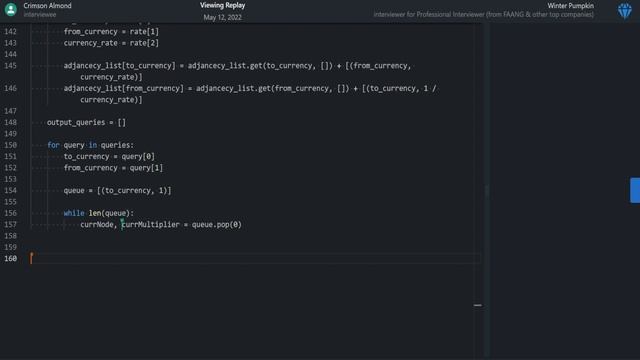Click the 'while len(queue):' line
Screen dimensions: 640x360
pos(98,213)
